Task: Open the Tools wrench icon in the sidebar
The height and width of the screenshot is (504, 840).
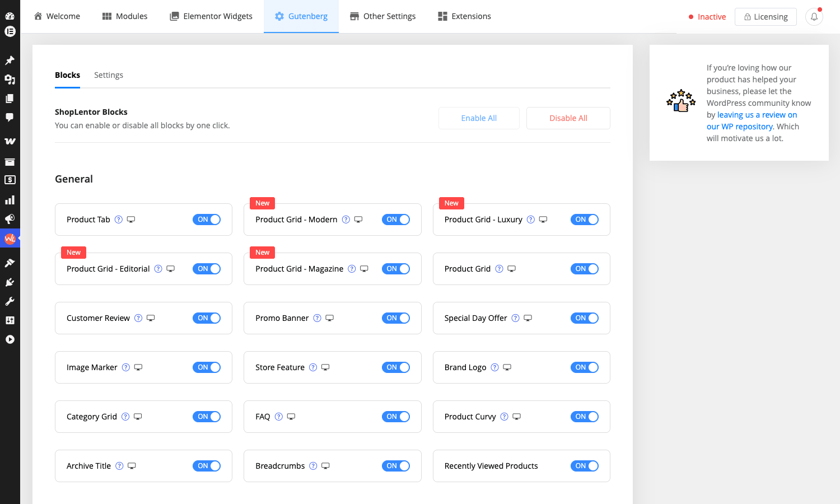Action: click(10, 301)
